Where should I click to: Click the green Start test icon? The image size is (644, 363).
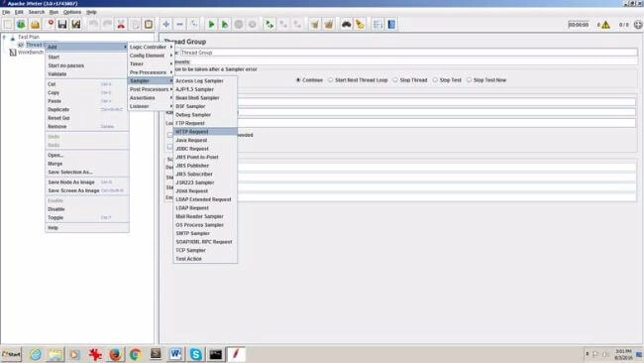click(x=211, y=24)
